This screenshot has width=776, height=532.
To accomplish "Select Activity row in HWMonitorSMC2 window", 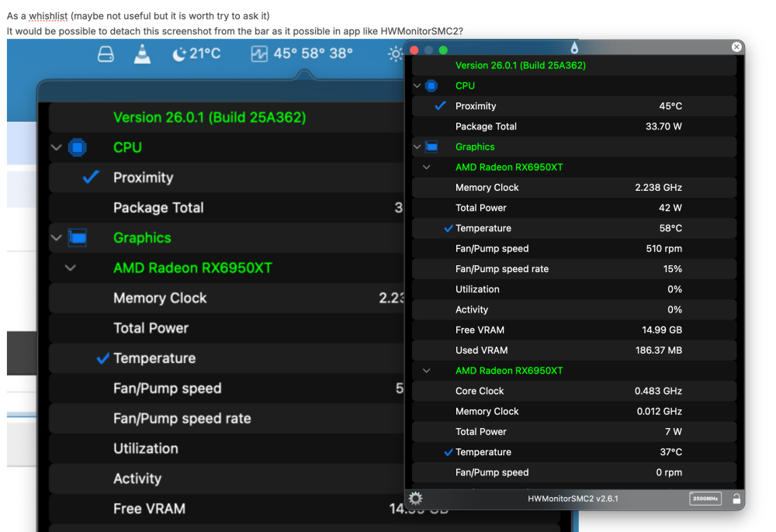I will pos(574,309).
